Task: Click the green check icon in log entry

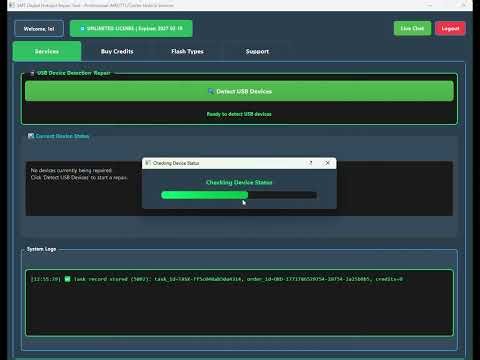Action: 68,279
